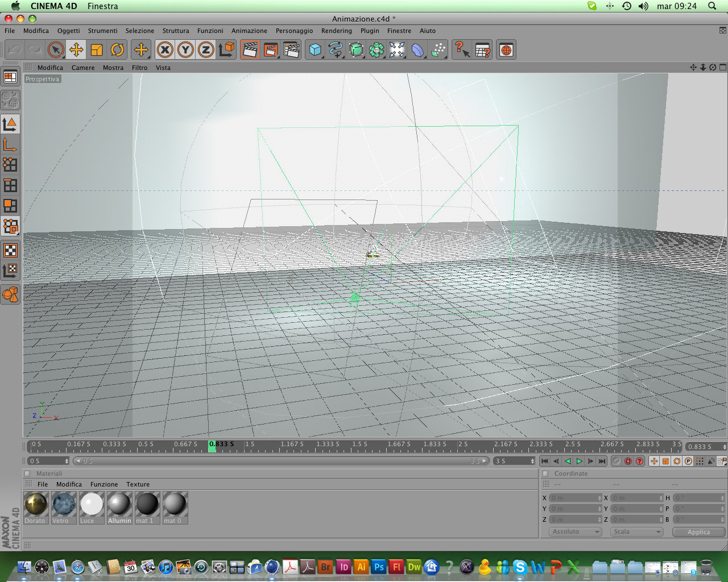Play the animation forward
728x582 pixels.
point(579,461)
